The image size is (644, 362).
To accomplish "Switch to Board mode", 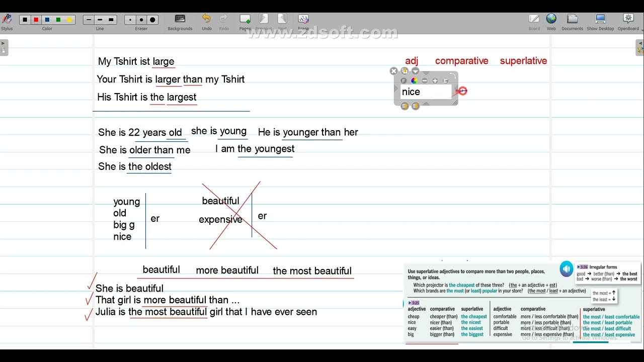I will pyautogui.click(x=534, y=22).
